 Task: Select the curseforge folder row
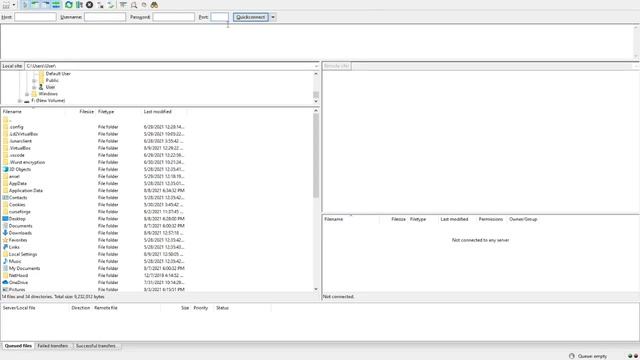click(93, 212)
